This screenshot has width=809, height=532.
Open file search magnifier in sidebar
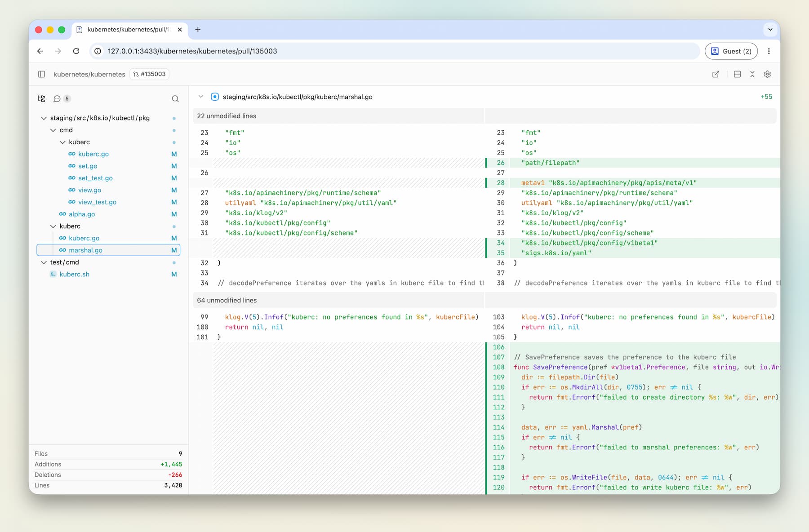[175, 99]
